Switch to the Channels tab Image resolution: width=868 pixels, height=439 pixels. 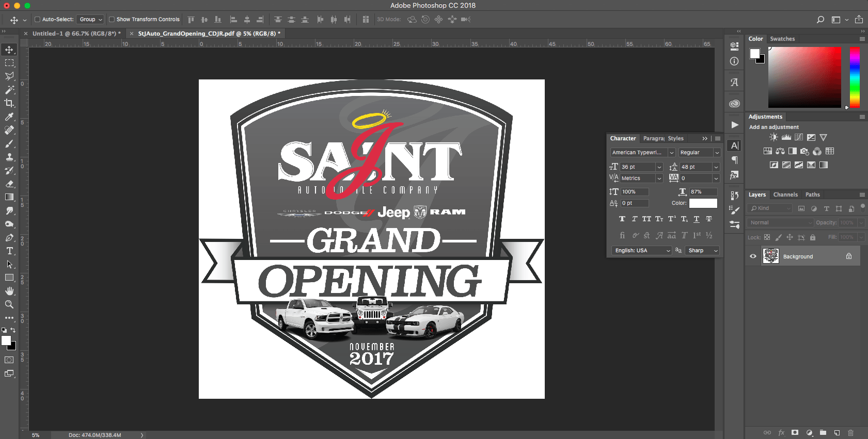tap(785, 194)
